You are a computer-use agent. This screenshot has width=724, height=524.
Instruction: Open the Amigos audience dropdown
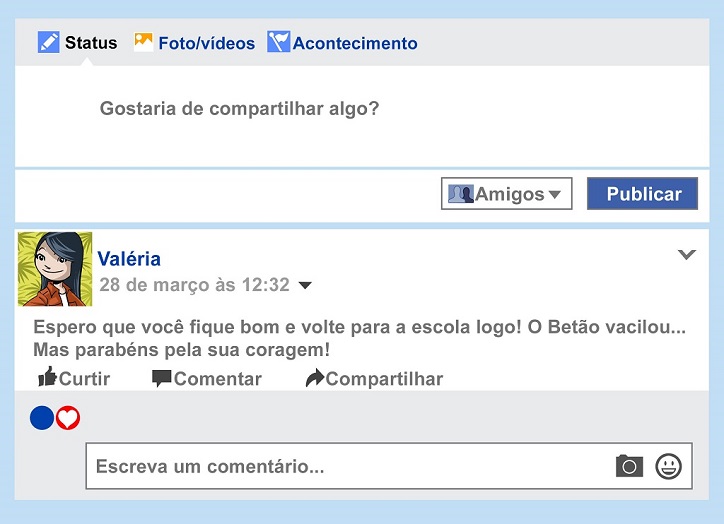tap(507, 193)
